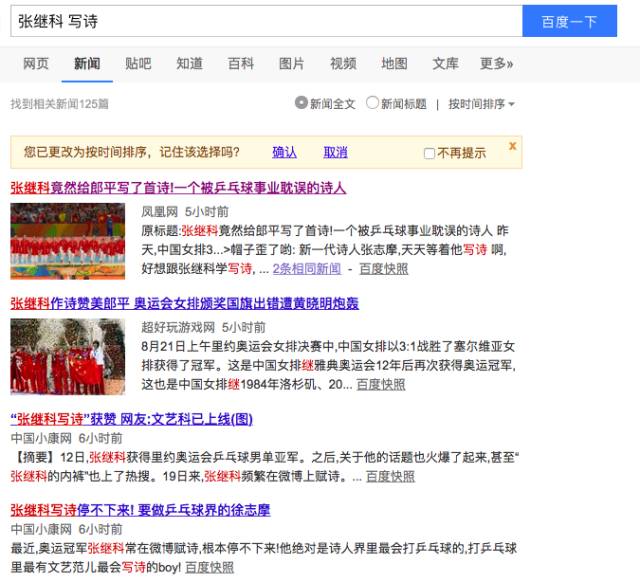Open the 按时间排序 dropdown
The width and height of the screenshot is (640, 582).
pyautogui.click(x=481, y=104)
